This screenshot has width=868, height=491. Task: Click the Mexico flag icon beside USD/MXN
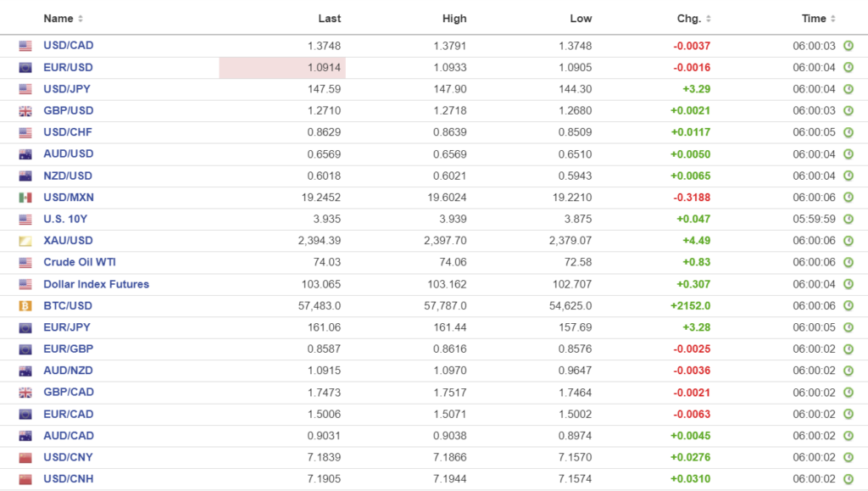point(25,198)
